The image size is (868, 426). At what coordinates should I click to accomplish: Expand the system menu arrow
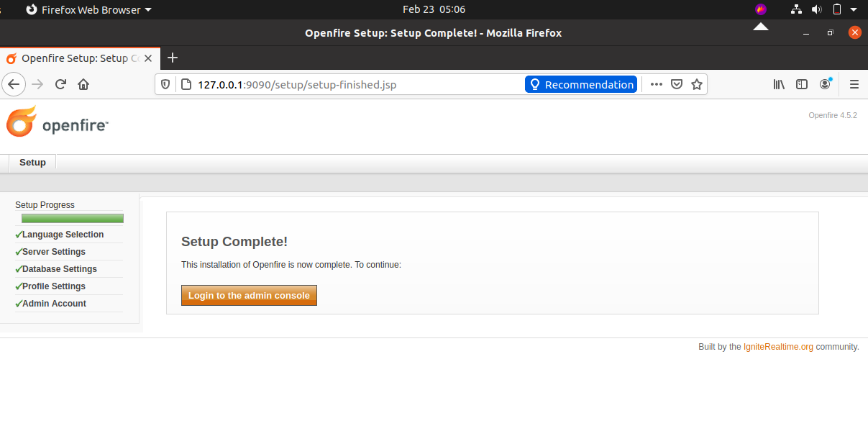point(854,9)
